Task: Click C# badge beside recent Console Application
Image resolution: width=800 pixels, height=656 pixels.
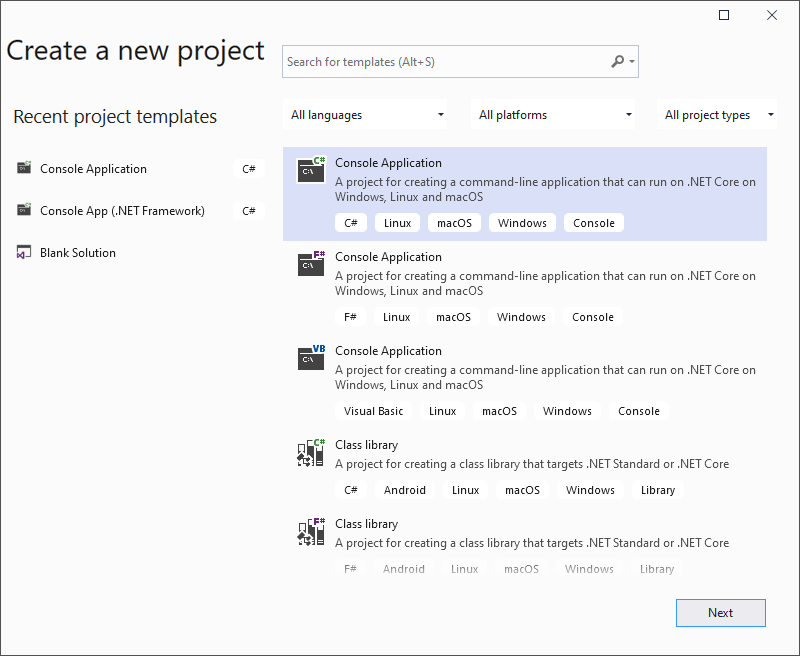Action: point(249,169)
